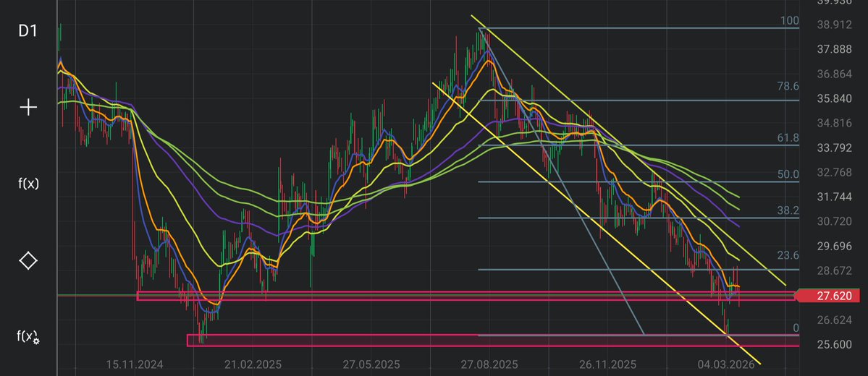Click the 36.864 price axis label
This screenshot has height=376, width=868.
coord(834,74)
